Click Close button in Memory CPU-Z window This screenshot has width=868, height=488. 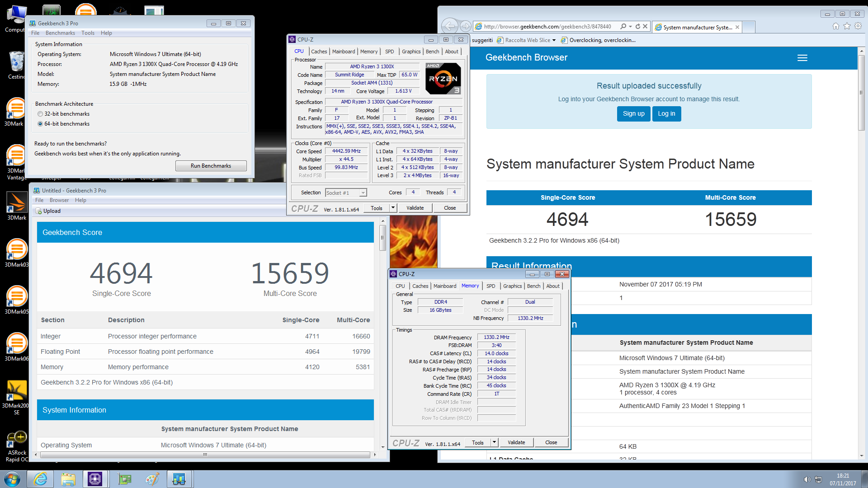(551, 442)
